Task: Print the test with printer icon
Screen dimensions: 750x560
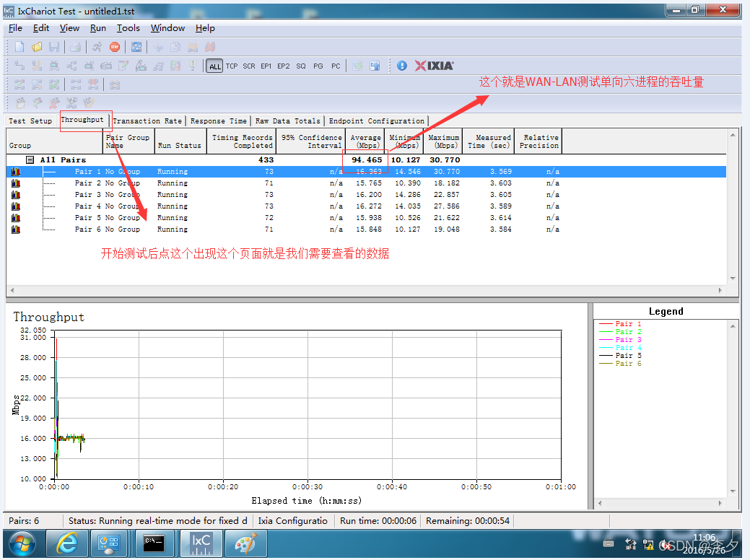Action: (75, 47)
